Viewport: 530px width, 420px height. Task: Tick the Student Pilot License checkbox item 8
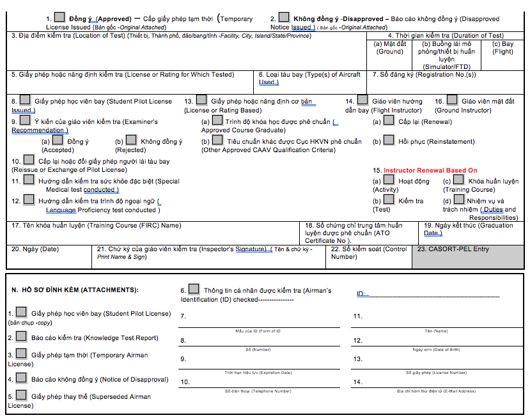pos(25,100)
